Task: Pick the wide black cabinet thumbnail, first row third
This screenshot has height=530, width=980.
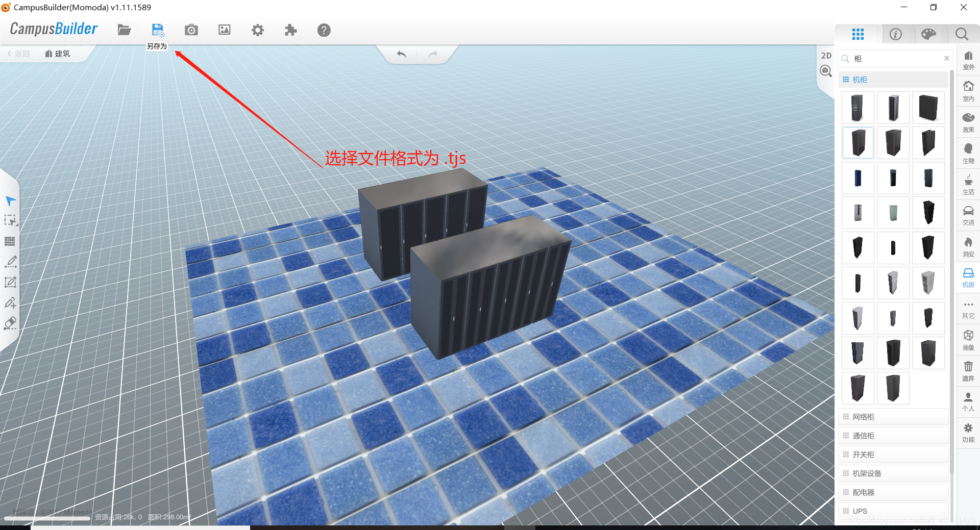Action: pos(928,108)
